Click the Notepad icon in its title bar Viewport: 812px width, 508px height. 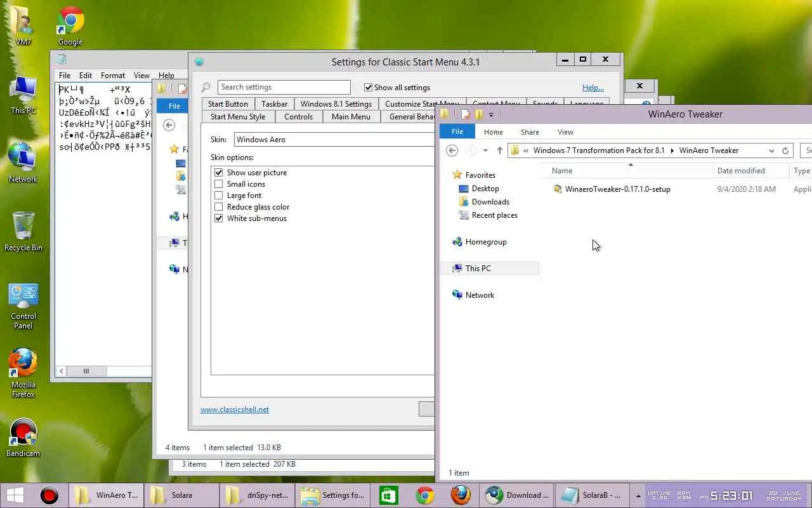click(x=62, y=59)
